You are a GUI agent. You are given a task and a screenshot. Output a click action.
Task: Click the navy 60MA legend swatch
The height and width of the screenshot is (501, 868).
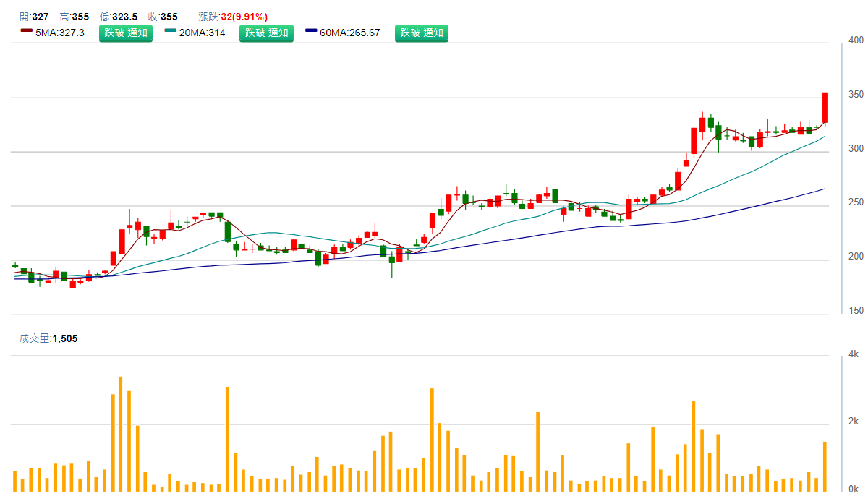pyautogui.click(x=312, y=31)
